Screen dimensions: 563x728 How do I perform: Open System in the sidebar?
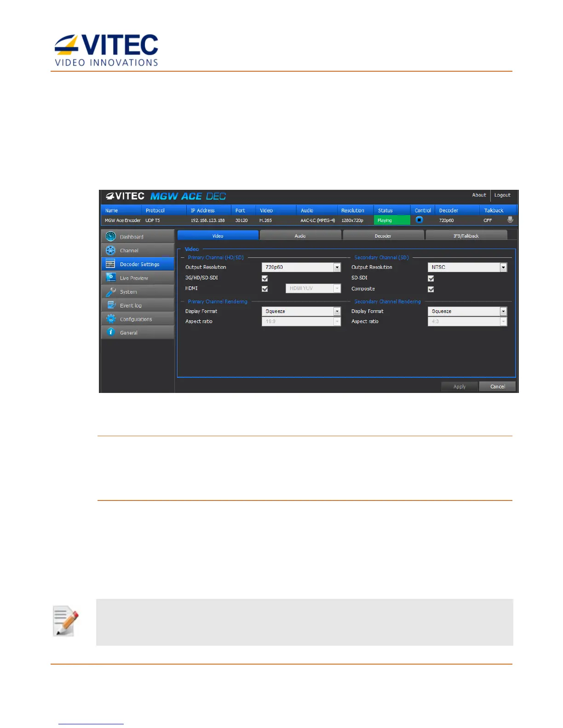pos(138,291)
